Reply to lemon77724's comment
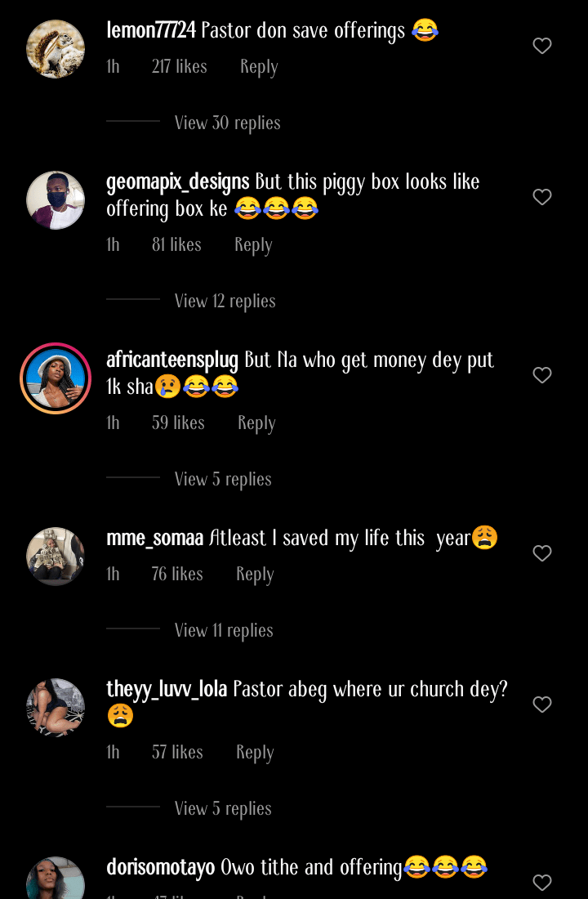Image resolution: width=588 pixels, height=899 pixels. tap(259, 66)
